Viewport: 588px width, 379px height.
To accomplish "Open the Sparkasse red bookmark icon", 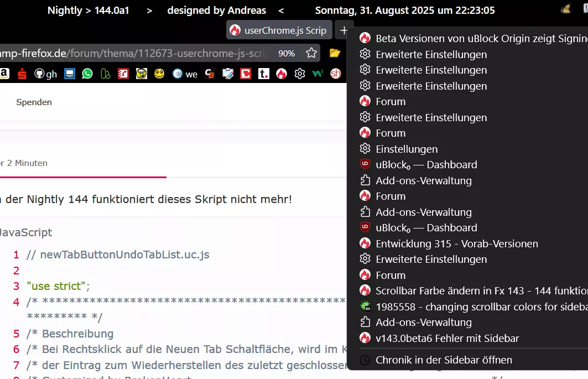I will coord(22,74).
